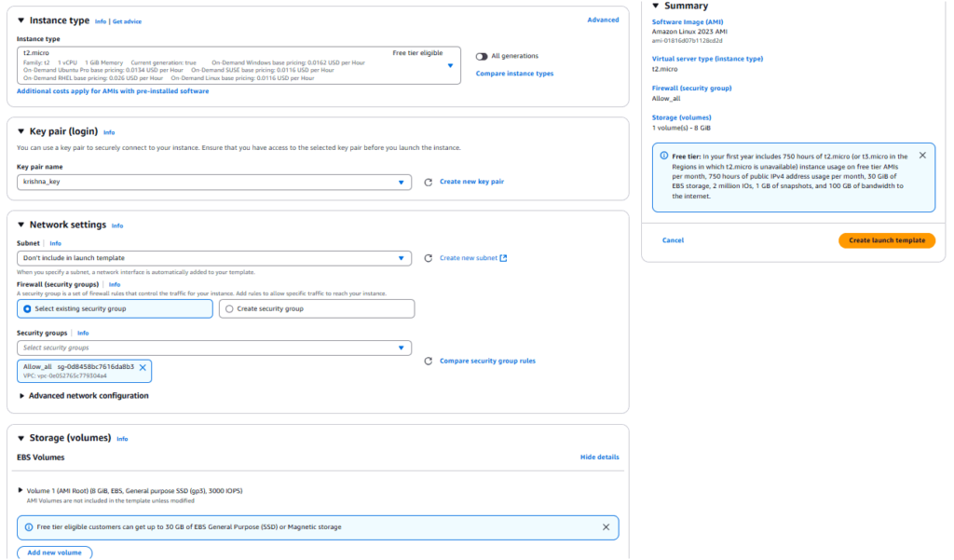Expand Advanced network configuration
The width and height of the screenshot is (954, 560).
[22, 396]
